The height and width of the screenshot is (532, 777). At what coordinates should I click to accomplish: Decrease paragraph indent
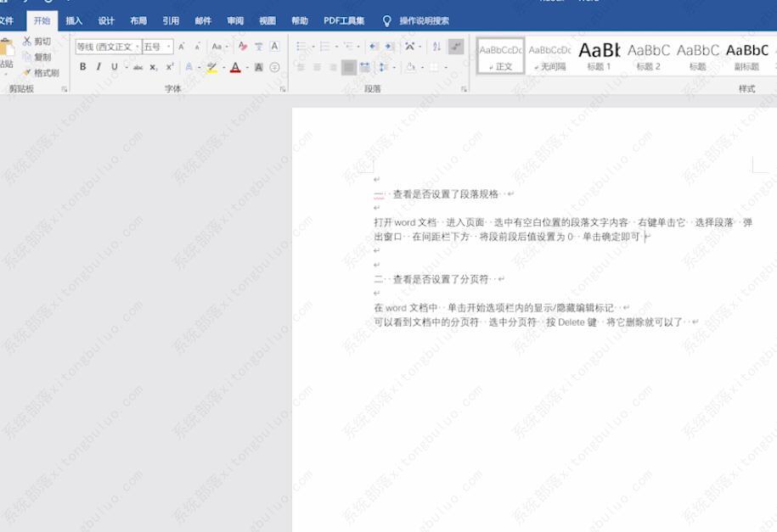click(374, 47)
